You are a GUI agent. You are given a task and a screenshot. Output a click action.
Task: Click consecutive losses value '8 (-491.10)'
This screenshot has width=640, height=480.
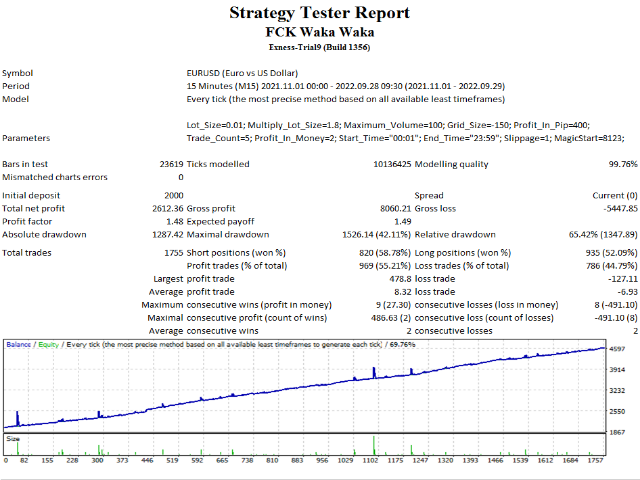point(616,305)
